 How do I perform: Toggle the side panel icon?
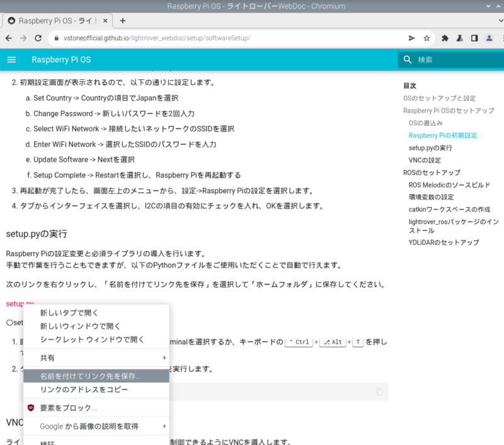474,38
